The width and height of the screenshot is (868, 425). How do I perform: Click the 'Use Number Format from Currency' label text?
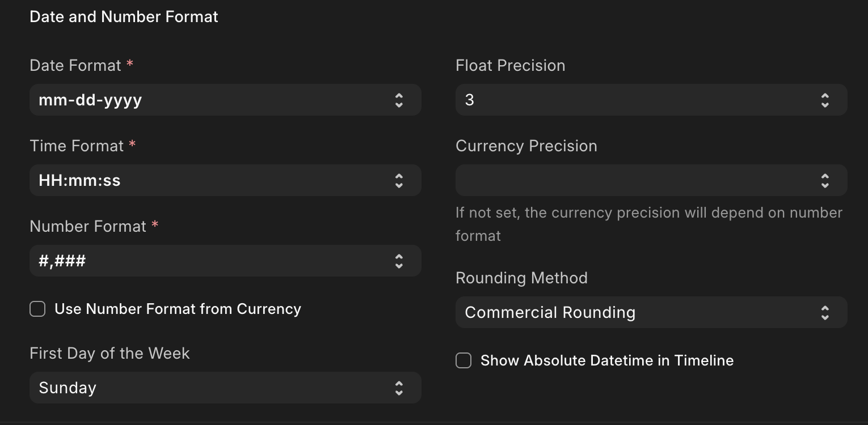tap(178, 309)
